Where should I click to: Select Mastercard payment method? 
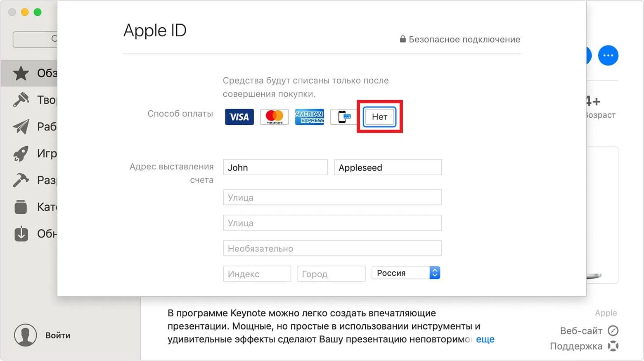(x=275, y=117)
